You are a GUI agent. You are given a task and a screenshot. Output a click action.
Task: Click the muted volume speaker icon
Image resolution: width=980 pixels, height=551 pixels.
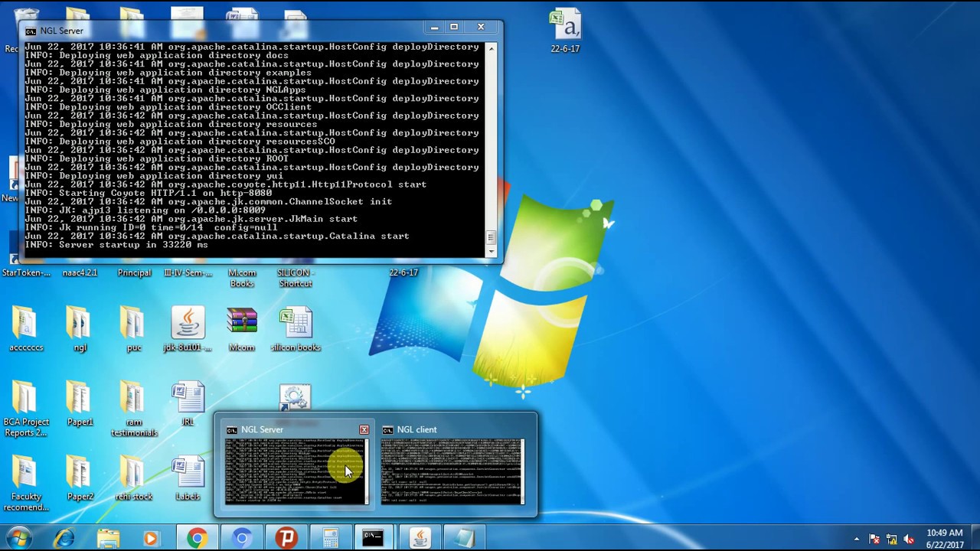pos(909,539)
